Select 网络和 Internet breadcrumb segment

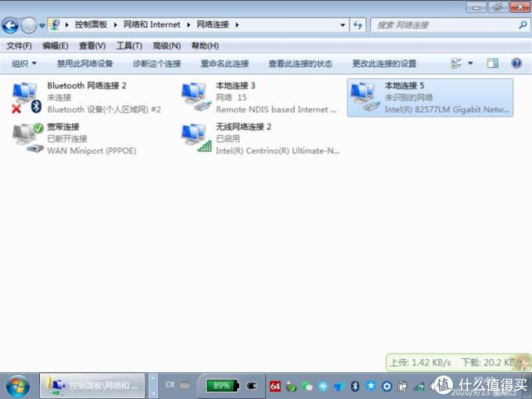(x=152, y=25)
